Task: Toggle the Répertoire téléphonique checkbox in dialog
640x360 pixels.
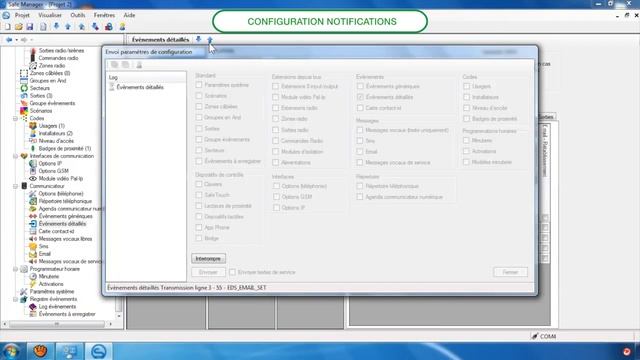Action: (360, 186)
